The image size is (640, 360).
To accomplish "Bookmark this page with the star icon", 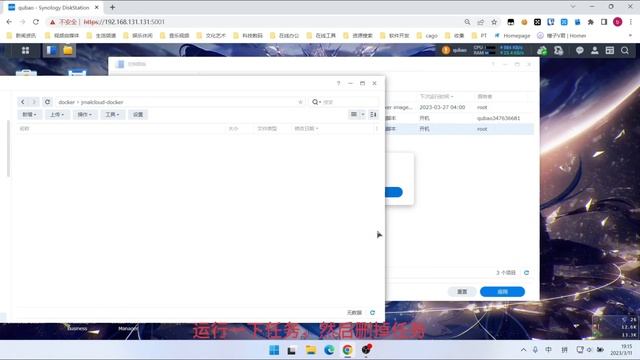I will coord(494,22).
